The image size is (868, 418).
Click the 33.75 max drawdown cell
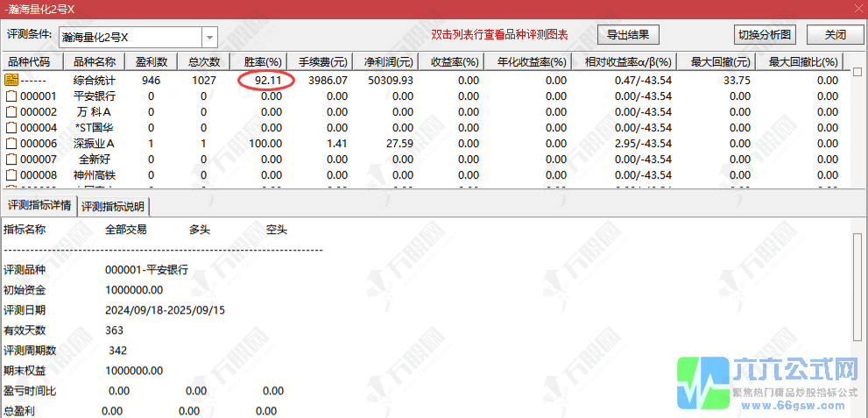[x=737, y=81]
